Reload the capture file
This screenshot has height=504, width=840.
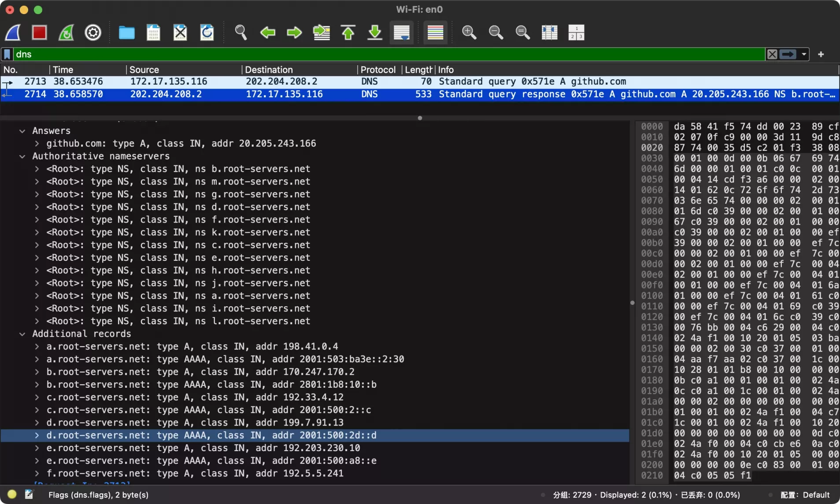(x=207, y=33)
